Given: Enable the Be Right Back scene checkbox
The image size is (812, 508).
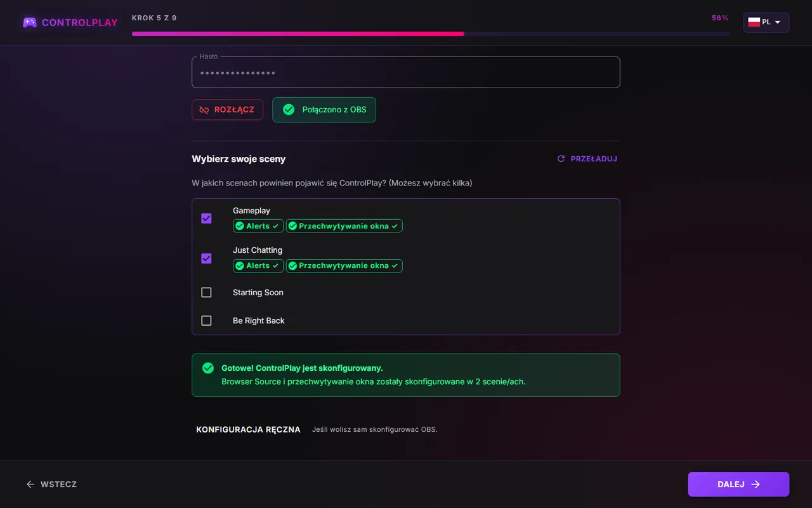Looking at the screenshot, I should coord(206,321).
